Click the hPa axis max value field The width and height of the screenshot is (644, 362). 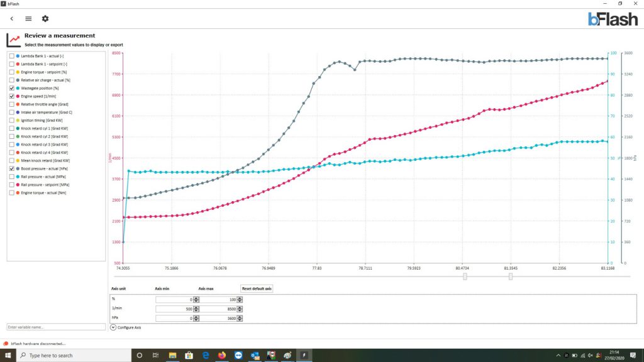(218, 319)
